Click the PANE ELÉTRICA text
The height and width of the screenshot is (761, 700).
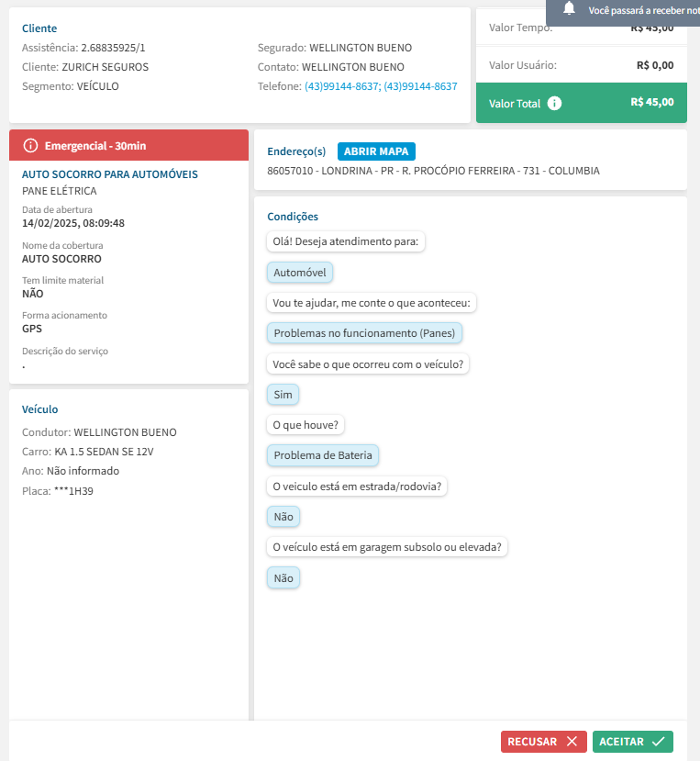(60, 191)
